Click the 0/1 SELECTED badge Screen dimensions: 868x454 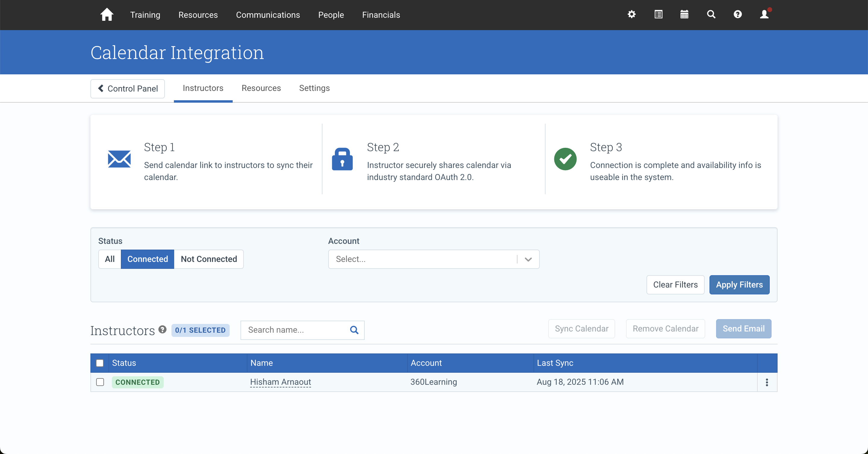click(200, 330)
